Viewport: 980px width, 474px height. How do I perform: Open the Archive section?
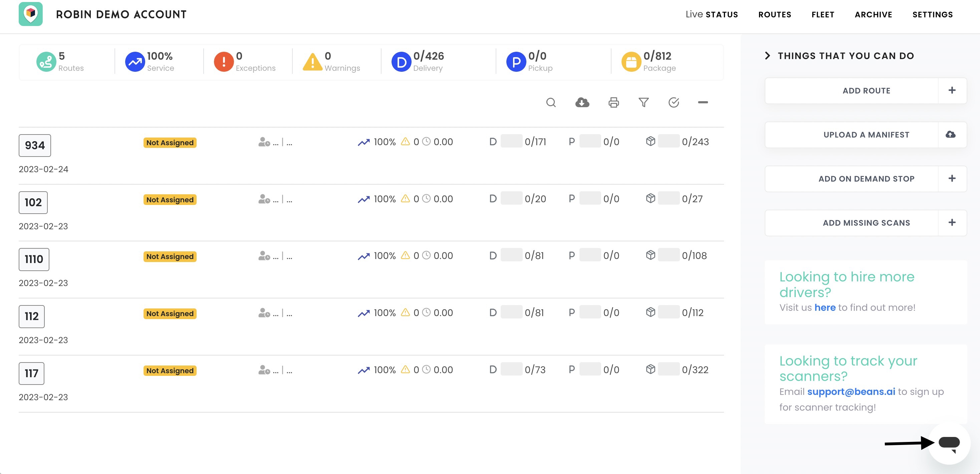pyautogui.click(x=873, y=14)
